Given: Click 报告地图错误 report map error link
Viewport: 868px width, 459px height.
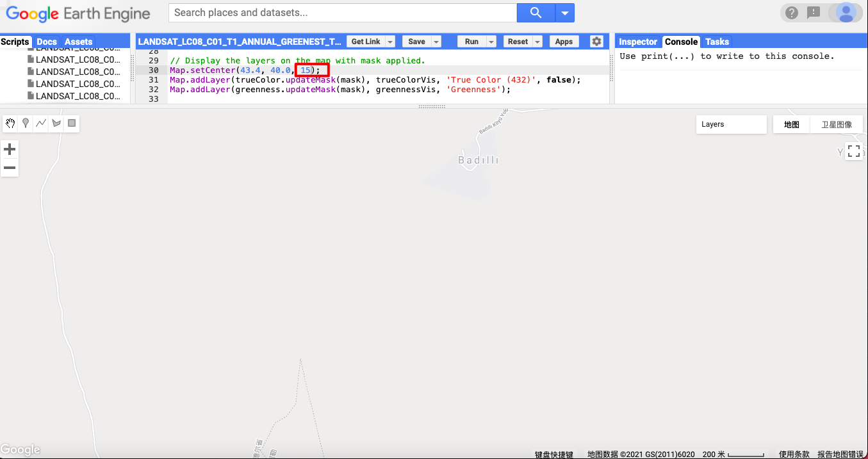Looking at the screenshot, I should (840, 455).
